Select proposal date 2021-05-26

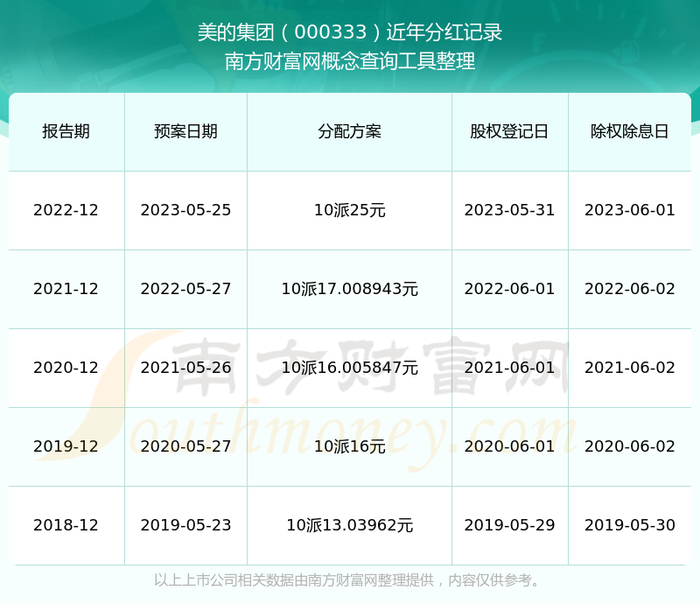click(185, 368)
